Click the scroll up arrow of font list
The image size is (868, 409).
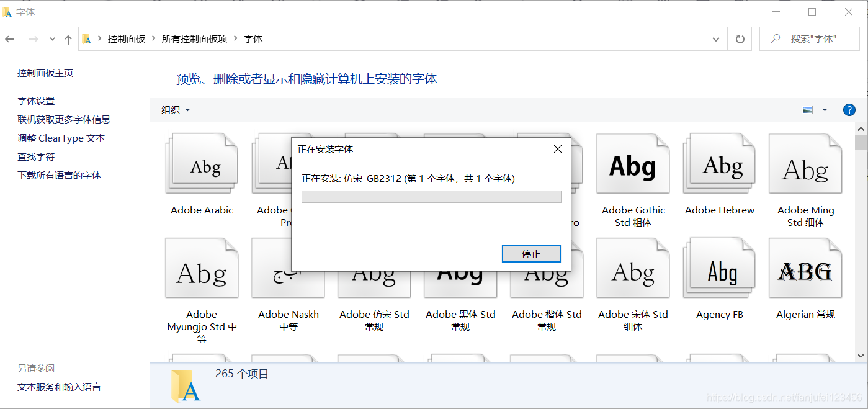(861, 128)
